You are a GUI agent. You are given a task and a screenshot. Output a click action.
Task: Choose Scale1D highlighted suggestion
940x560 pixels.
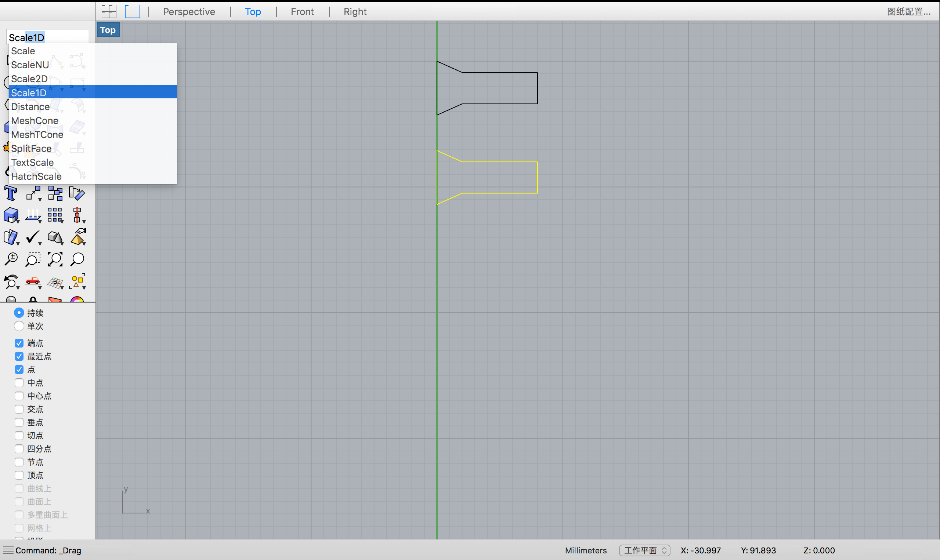[93, 92]
